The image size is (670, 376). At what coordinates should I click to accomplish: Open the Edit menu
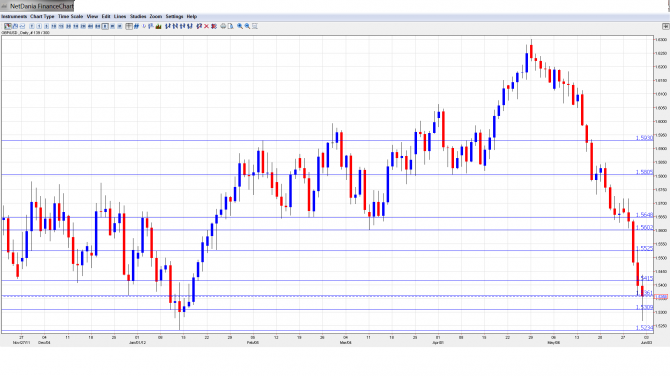click(x=106, y=17)
